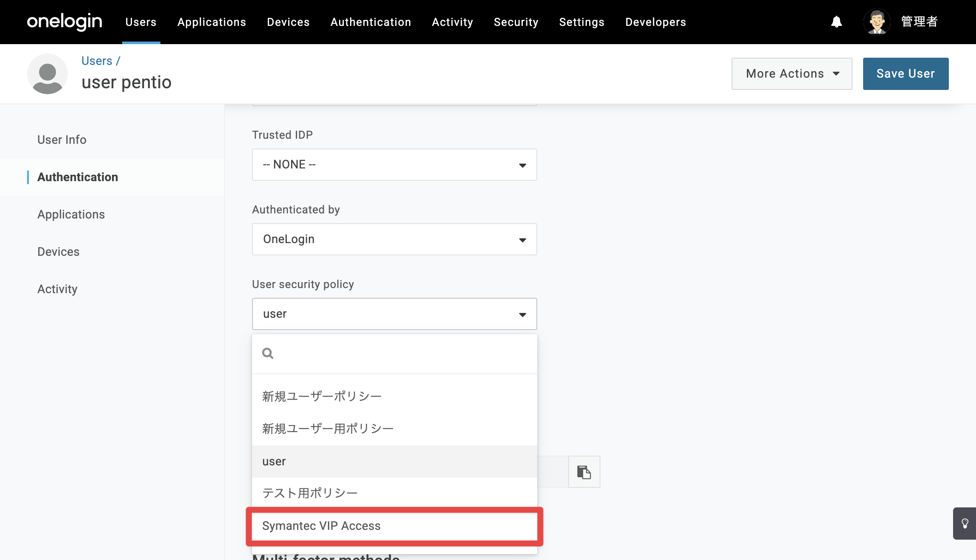
Task: Open the Applications top menu
Action: (x=212, y=22)
